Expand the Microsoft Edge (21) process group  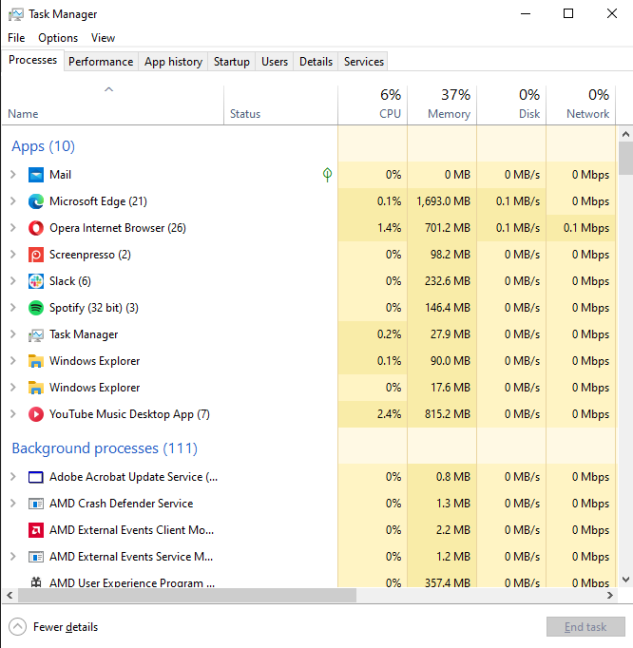(x=13, y=201)
